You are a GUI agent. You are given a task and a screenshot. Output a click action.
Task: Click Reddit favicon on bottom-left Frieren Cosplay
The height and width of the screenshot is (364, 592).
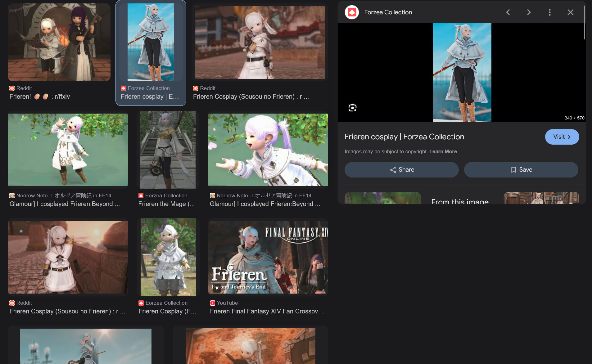tap(12, 303)
